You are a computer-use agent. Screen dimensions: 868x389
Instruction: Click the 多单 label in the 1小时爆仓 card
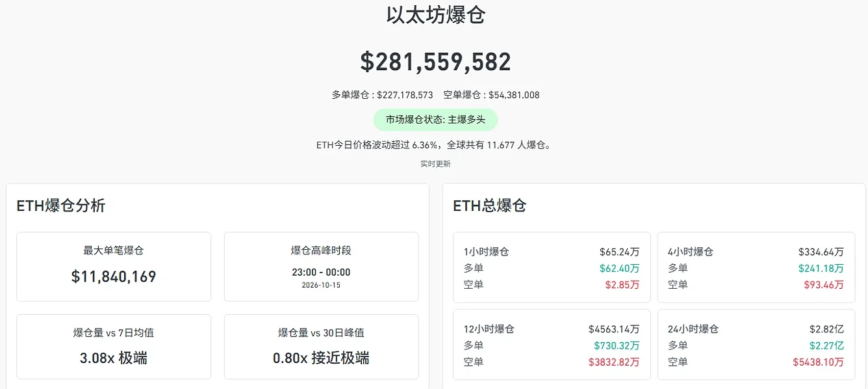[474, 268]
